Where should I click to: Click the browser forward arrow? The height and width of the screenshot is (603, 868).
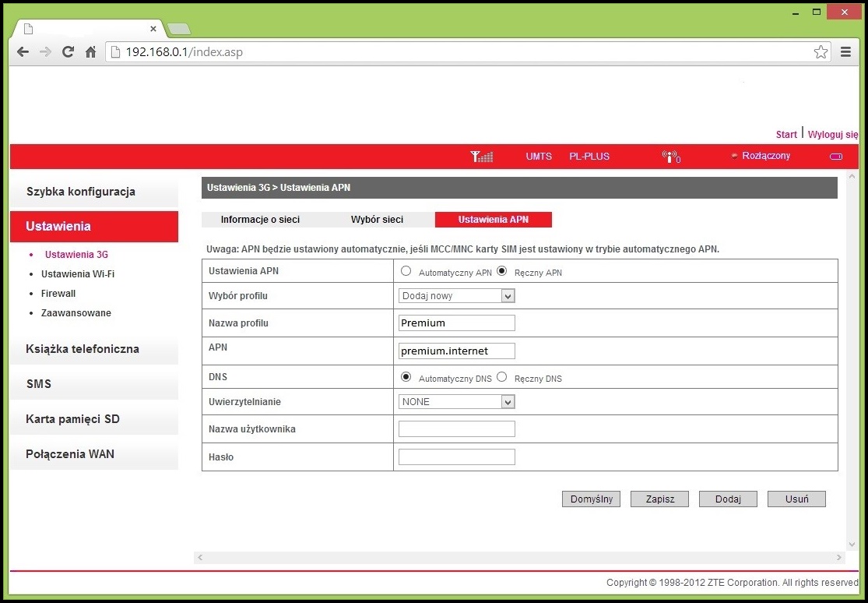pos(45,52)
